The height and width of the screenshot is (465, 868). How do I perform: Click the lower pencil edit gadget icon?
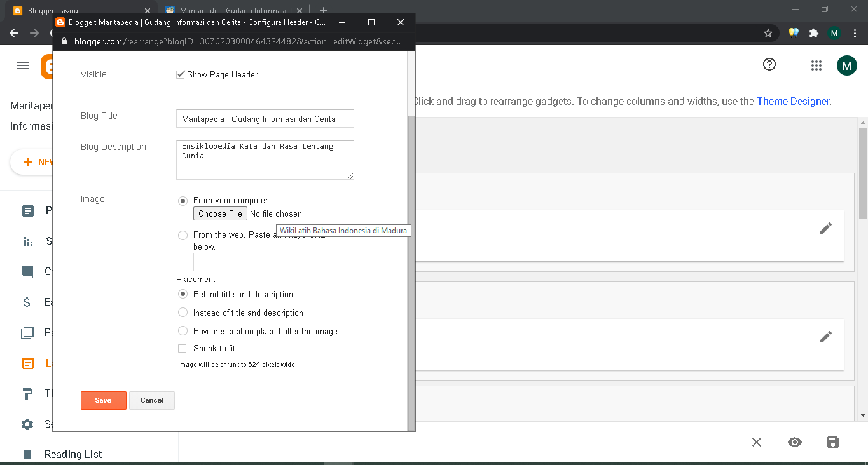tap(826, 337)
